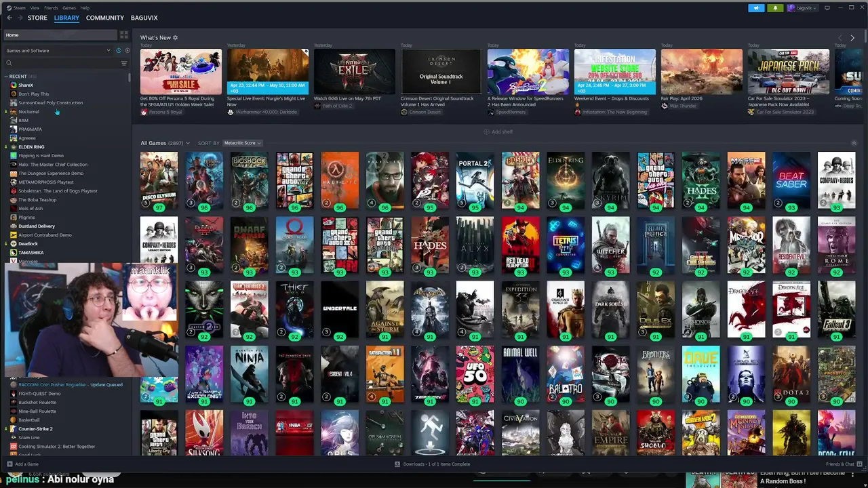Toggle the sort by recent clock icon

point(118,50)
